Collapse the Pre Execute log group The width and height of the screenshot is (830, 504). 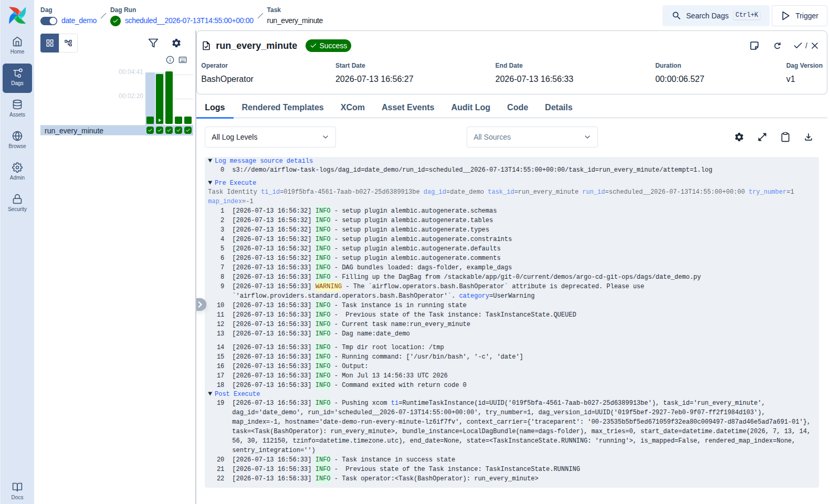232,183
